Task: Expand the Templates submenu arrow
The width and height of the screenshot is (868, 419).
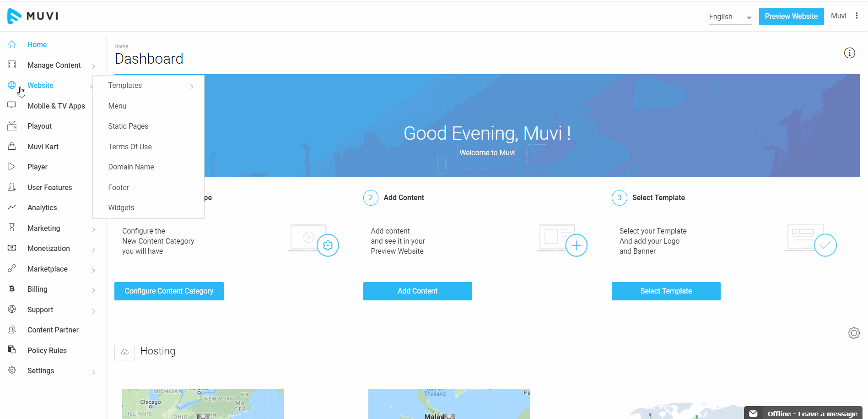Action: coord(191,87)
